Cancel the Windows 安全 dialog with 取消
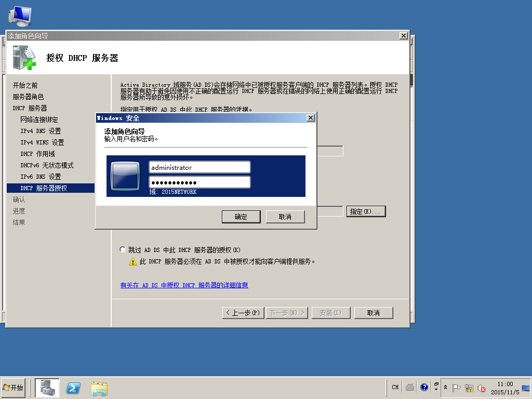This screenshot has width=532, height=399. (x=285, y=217)
